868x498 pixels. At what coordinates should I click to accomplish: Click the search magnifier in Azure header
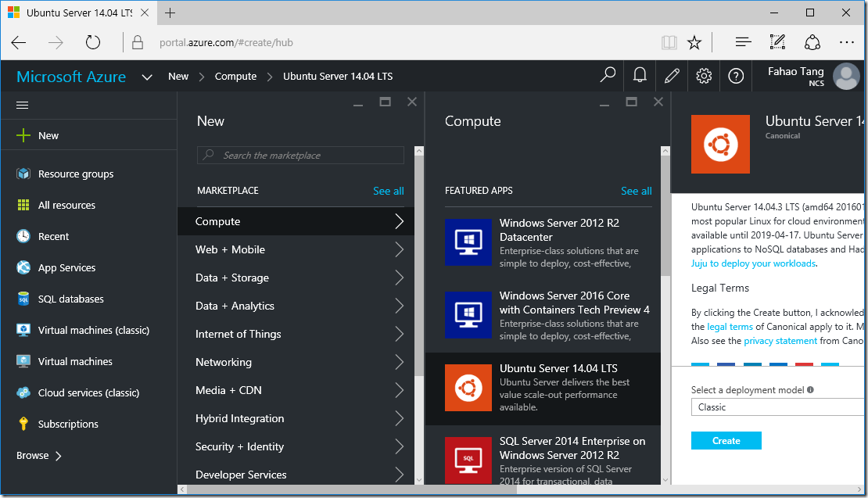point(608,75)
